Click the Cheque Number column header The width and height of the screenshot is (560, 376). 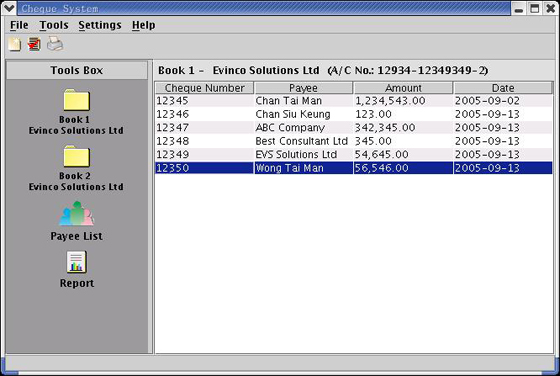click(204, 88)
